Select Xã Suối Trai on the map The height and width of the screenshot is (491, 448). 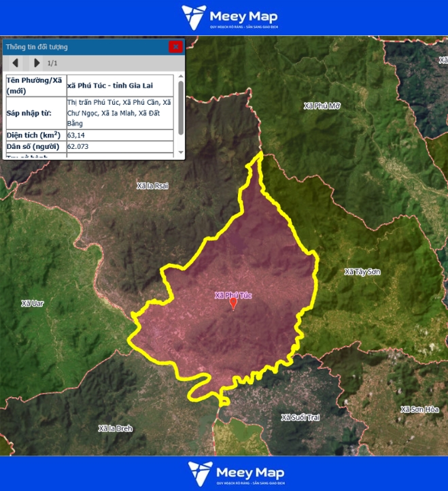tap(300, 417)
